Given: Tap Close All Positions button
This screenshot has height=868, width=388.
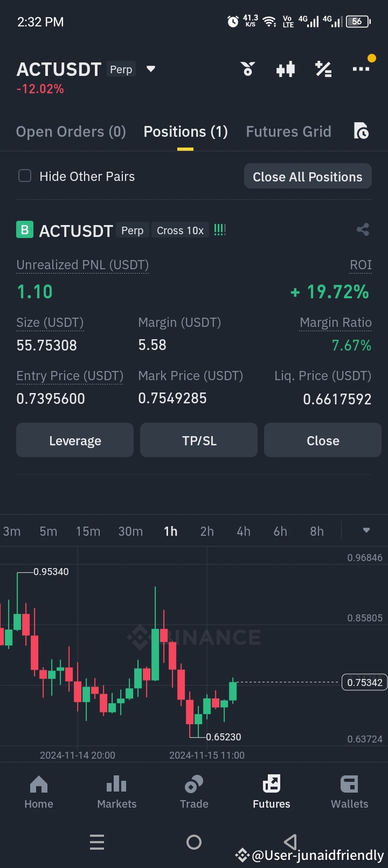Looking at the screenshot, I should pos(308,176).
